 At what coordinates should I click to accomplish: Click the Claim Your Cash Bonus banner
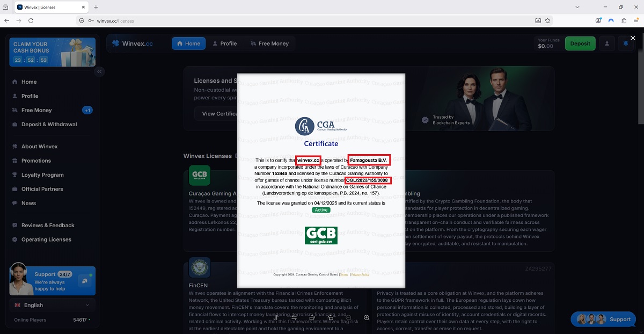[52, 52]
